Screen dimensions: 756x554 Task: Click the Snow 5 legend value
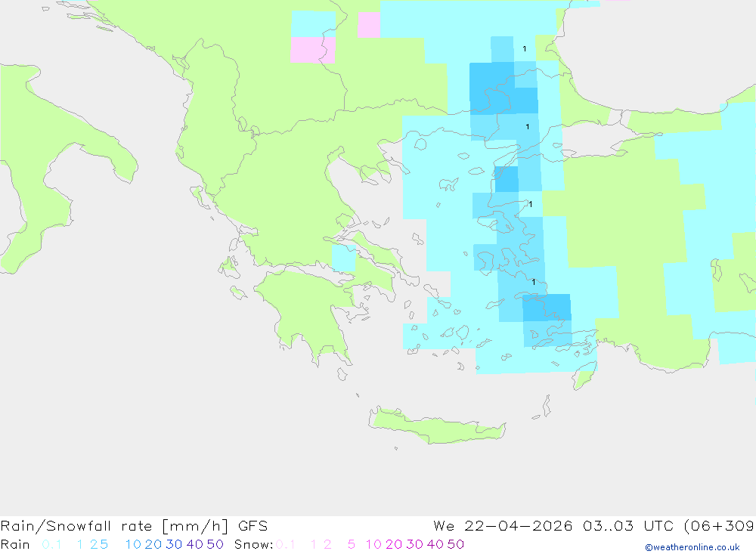(x=352, y=544)
